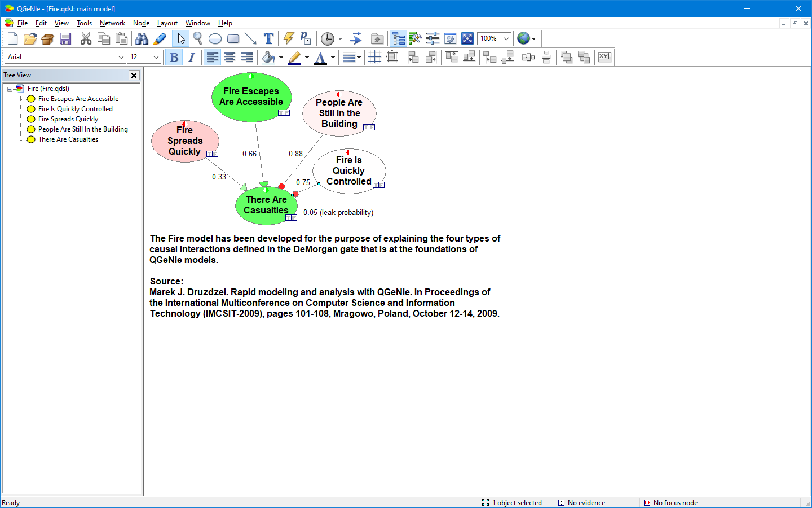Open the fill color bucket dropdown
This screenshot has width=812, height=508.
(x=281, y=57)
